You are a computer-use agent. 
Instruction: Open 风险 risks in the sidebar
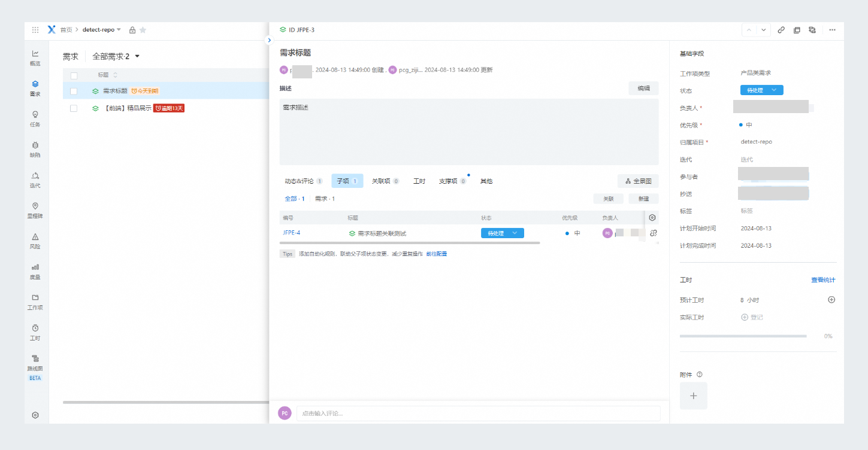click(x=35, y=241)
